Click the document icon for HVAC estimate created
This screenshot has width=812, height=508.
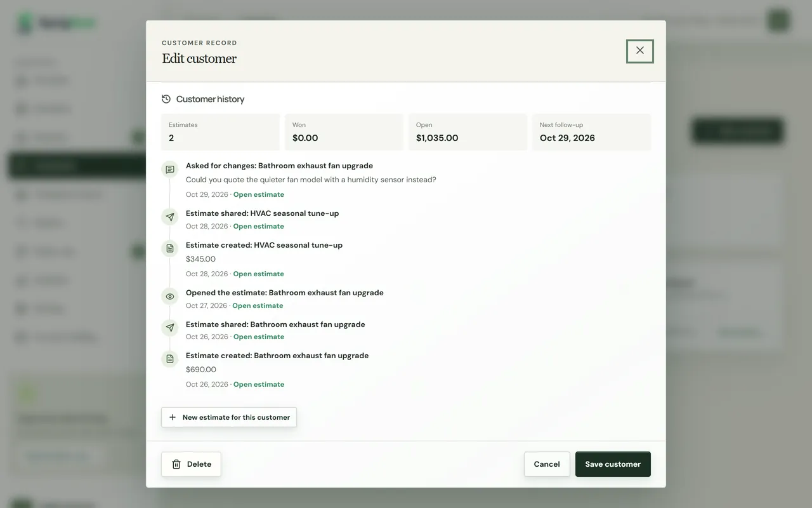pyautogui.click(x=170, y=249)
